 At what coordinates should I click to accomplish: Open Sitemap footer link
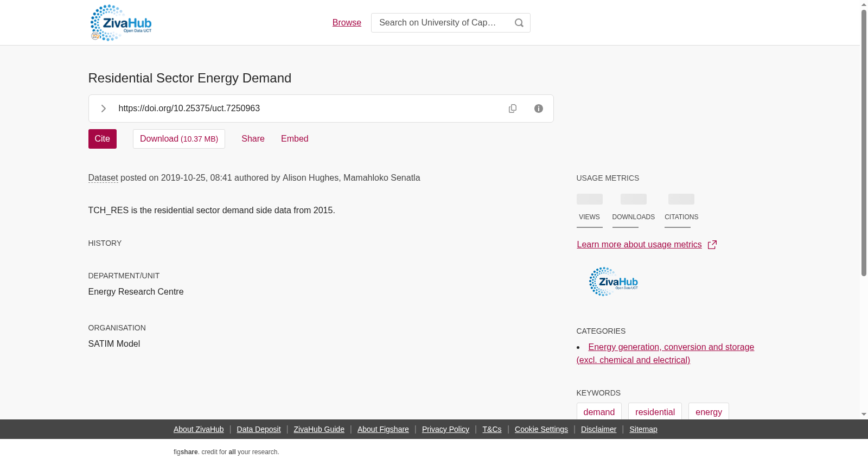click(x=643, y=429)
